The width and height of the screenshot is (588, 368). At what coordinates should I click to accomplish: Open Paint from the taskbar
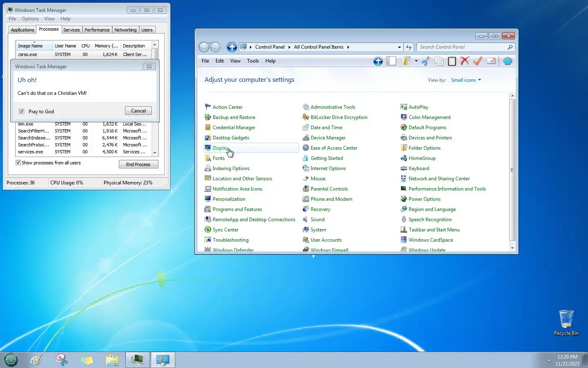(x=36, y=360)
